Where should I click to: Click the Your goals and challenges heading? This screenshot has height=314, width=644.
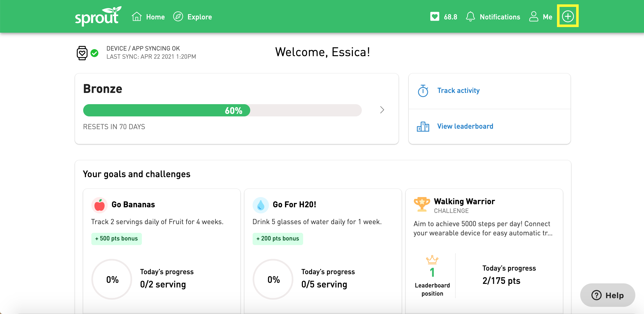point(137,174)
